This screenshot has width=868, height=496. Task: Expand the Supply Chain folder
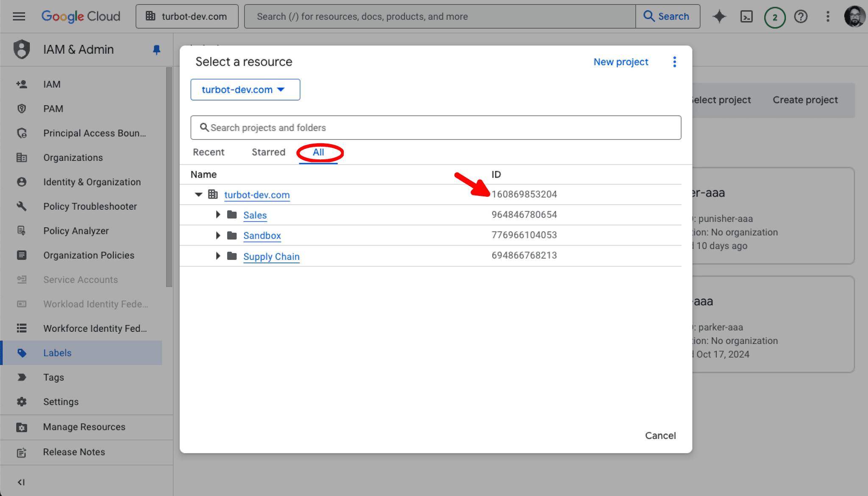click(x=218, y=256)
